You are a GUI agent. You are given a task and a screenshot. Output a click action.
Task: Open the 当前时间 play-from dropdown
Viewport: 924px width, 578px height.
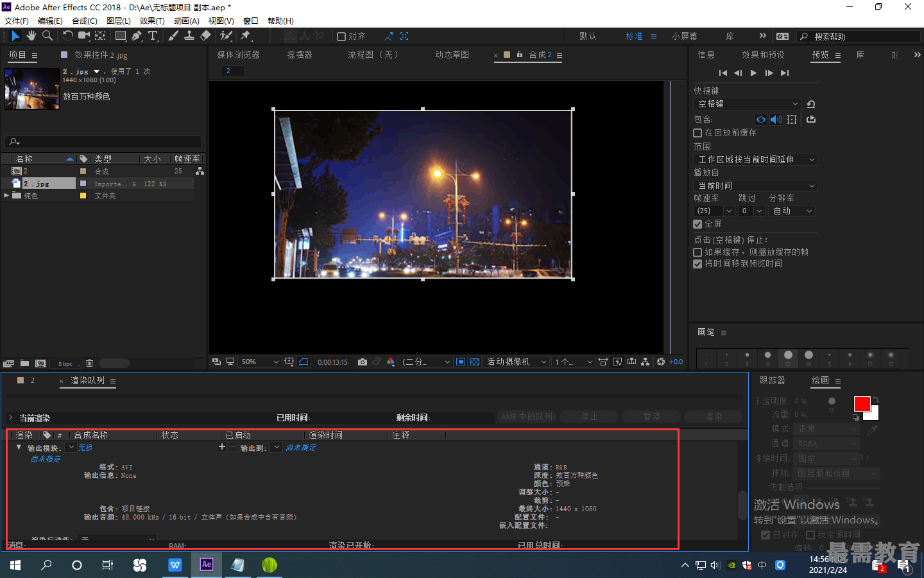(756, 186)
